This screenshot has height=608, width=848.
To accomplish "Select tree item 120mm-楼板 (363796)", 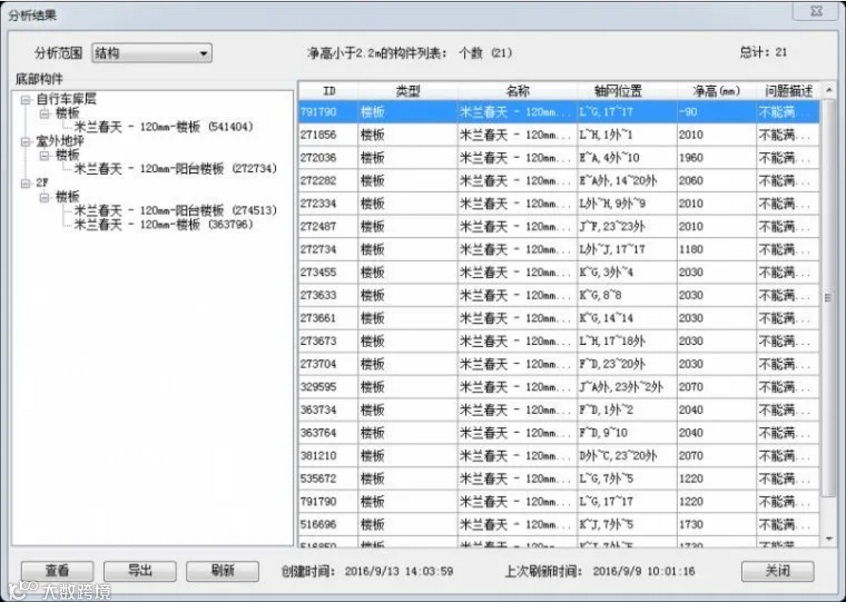I will [x=163, y=224].
